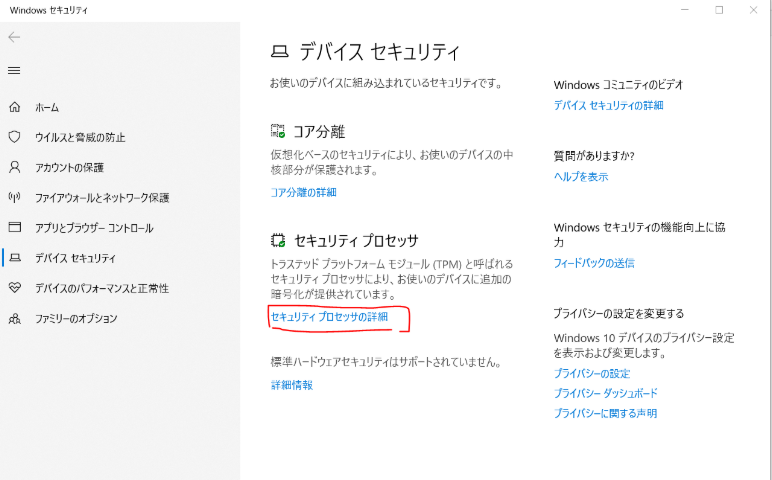
Task: Click the ヘルプを表示 link
Action: point(580,177)
